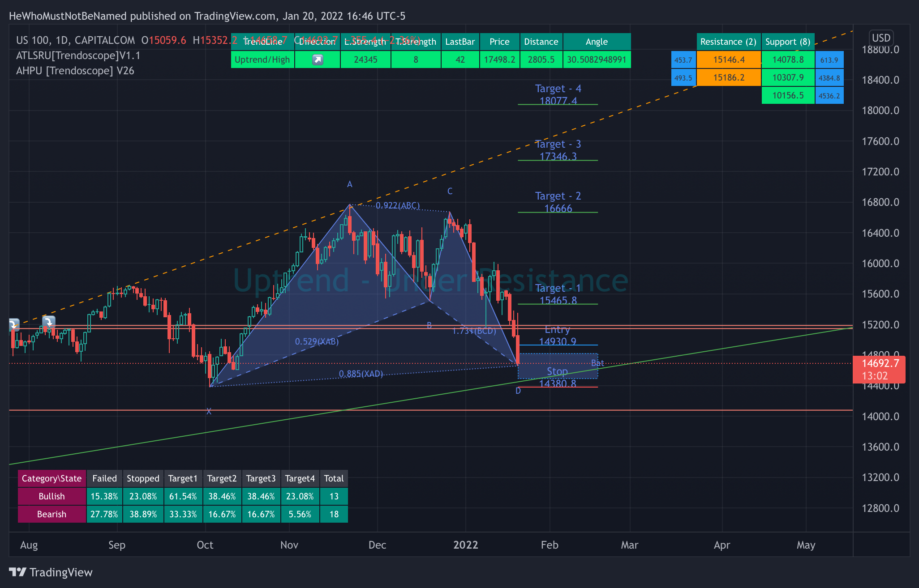Image resolution: width=919 pixels, height=588 pixels.
Task: Click the 16000.0 price axis label
Action: 880,264
